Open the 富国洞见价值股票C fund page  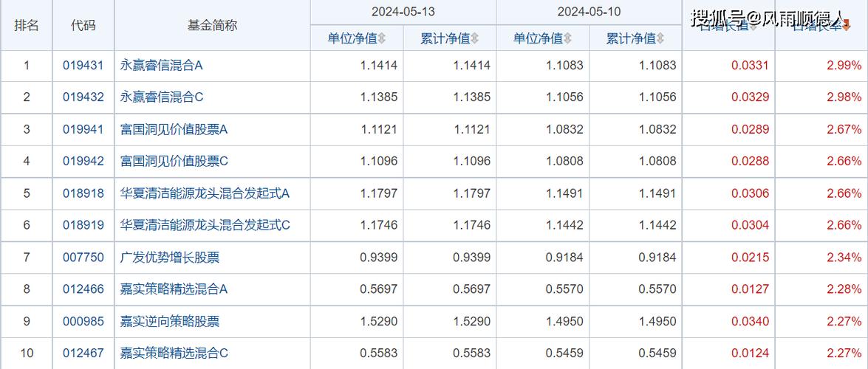[x=174, y=162]
